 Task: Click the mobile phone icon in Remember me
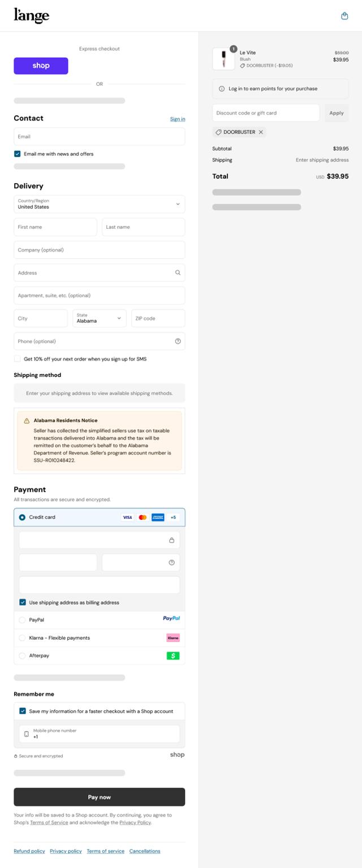coord(26,734)
